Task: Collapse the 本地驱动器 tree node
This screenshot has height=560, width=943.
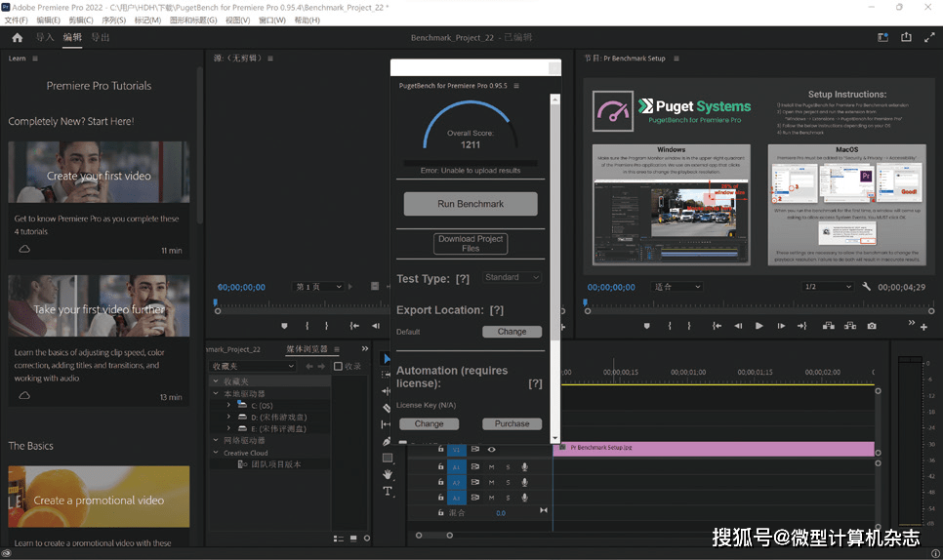Action: (x=216, y=393)
